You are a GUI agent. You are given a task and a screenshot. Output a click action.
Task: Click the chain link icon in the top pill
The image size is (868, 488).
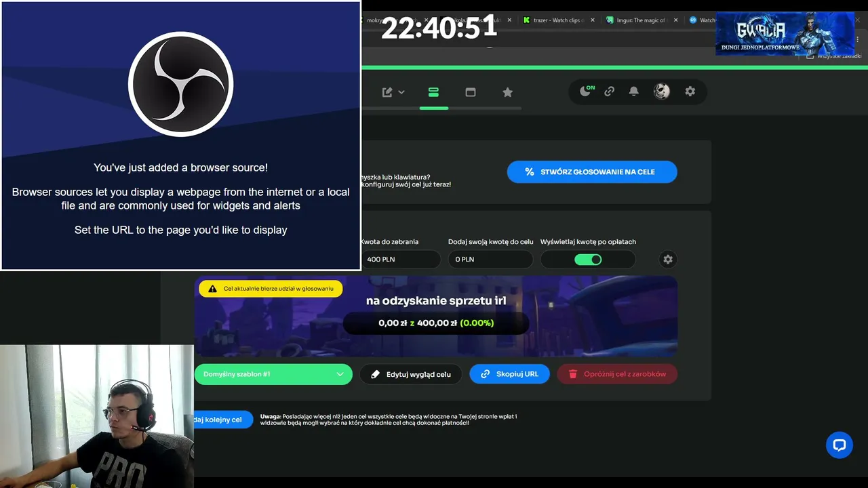[610, 91]
